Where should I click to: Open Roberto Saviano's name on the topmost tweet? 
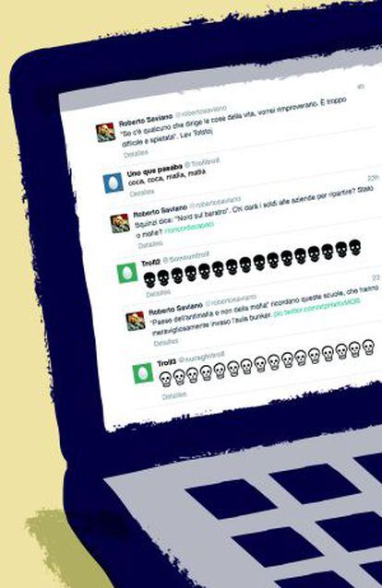146,121
